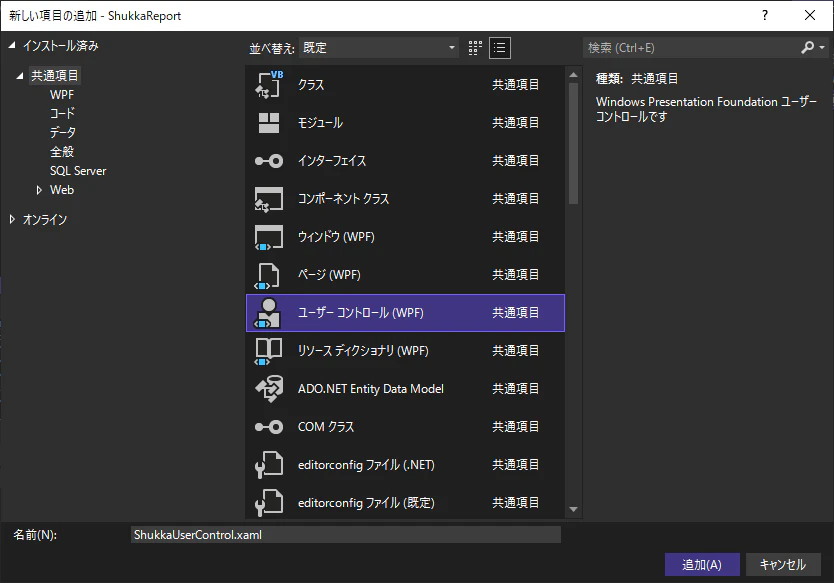
Task: Close the 新しい項目の追加 dialog
Action: (x=810, y=15)
